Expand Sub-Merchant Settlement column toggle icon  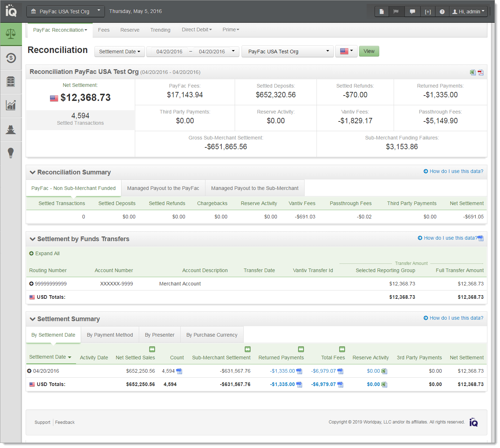(248, 349)
